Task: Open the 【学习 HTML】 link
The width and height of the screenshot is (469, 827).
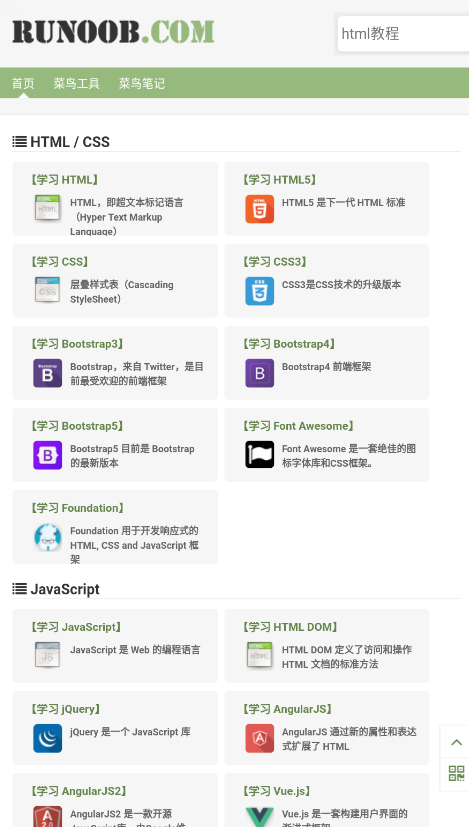Action: [65, 180]
